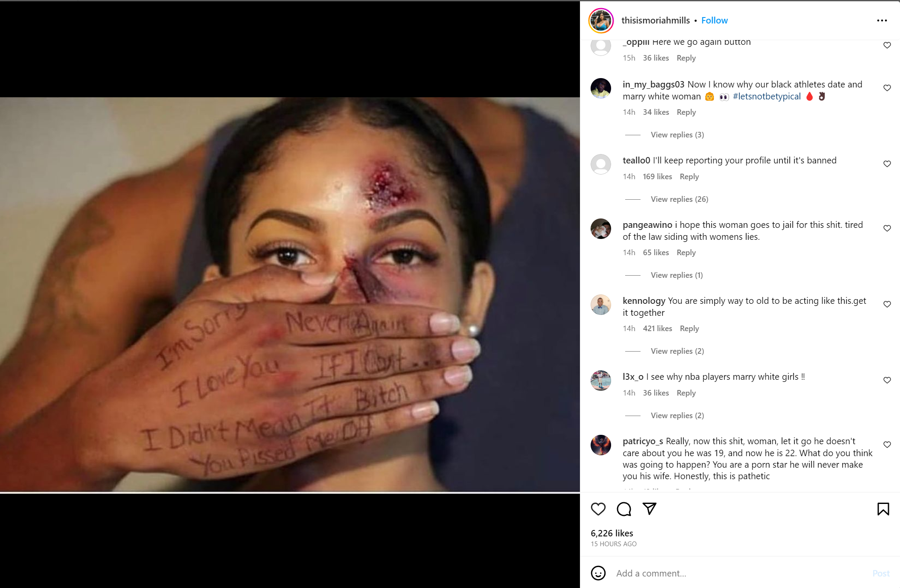View the 6,226 likes list
The width and height of the screenshot is (900, 588).
[x=612, y=533]
